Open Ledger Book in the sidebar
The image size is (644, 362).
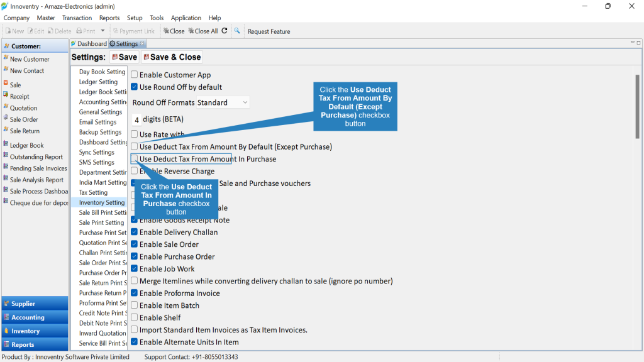[x=26, y=145]
